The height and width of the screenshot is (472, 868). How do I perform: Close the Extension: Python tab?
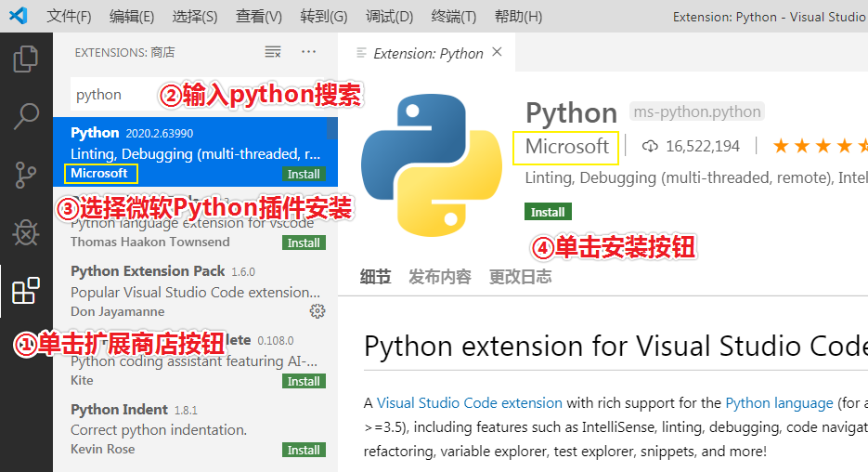click(x=497, y=52)
